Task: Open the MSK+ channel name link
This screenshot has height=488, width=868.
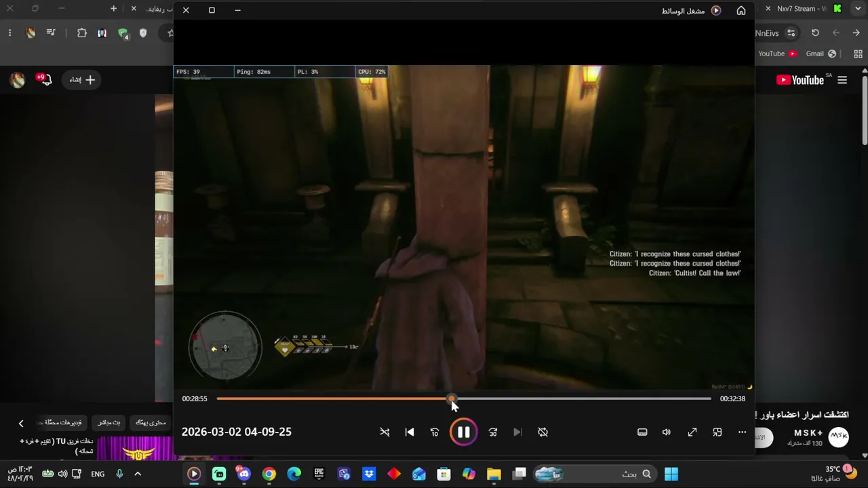Action: 808,433
